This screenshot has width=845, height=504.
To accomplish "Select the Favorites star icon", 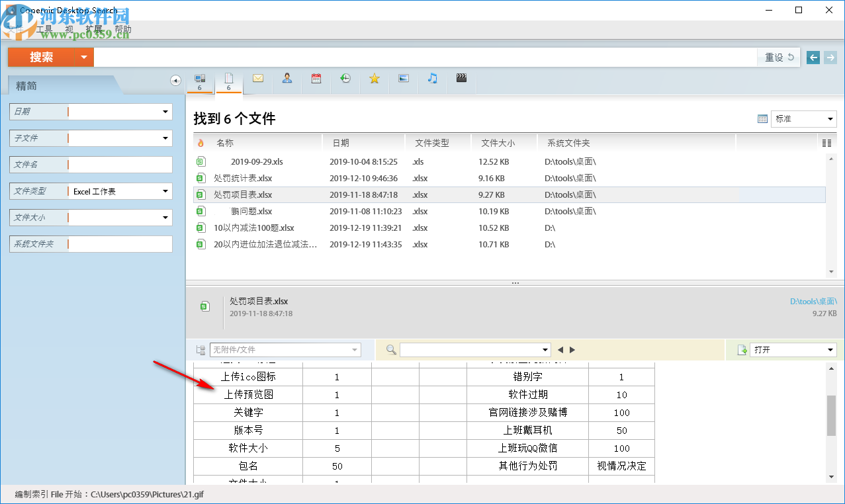I will pyautogui.click(x=374, y=78).
